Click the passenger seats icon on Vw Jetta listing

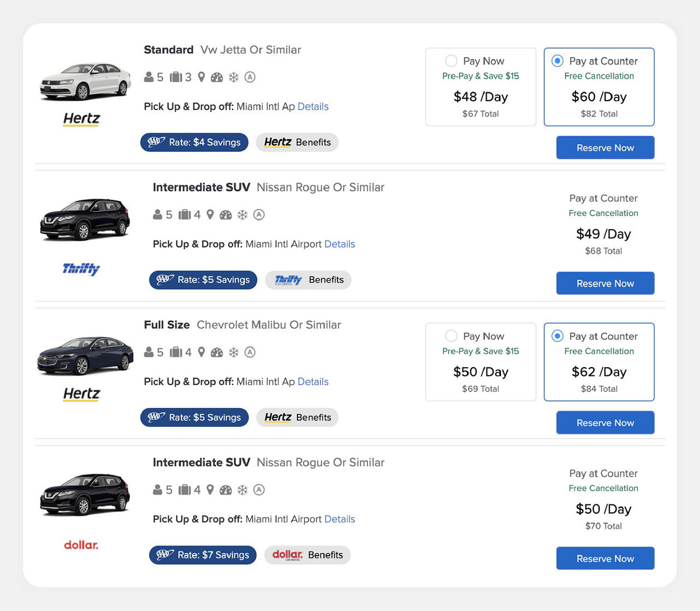click(149, 77)
